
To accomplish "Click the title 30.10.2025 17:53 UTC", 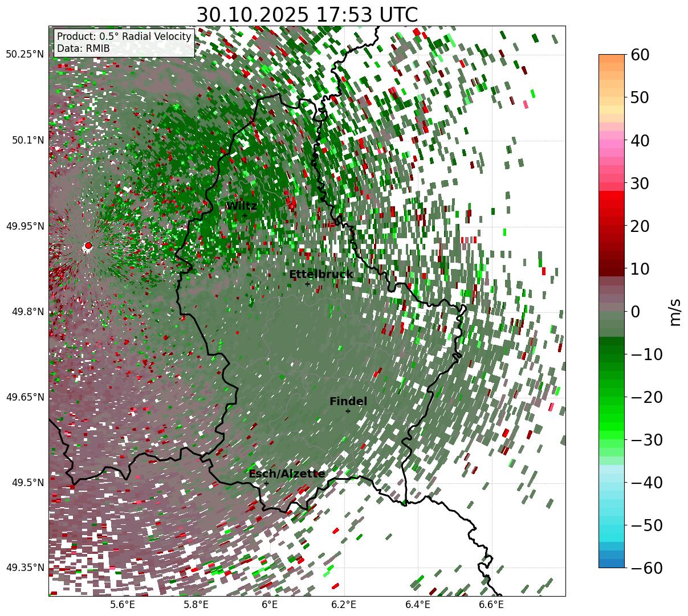I will coord(307,15).
